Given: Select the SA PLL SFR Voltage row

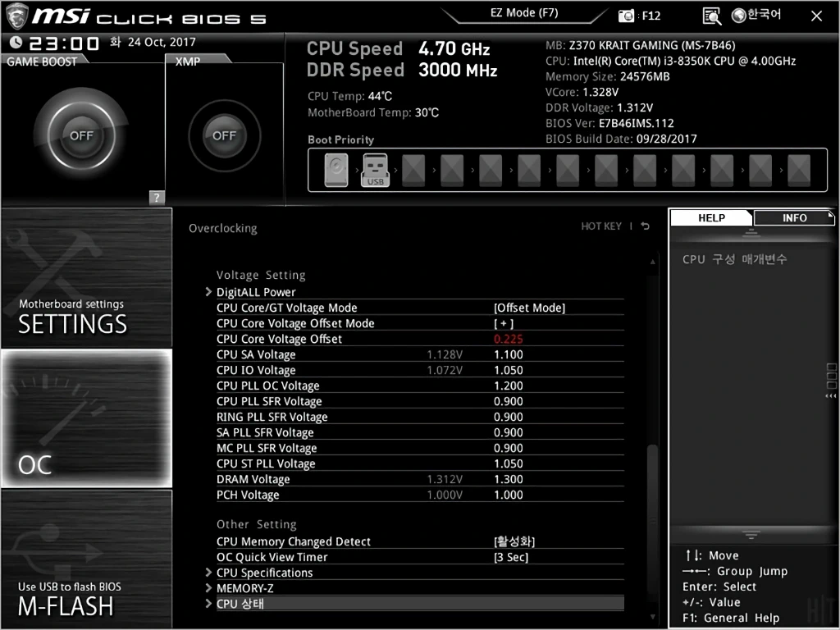Looking at the screenshot, I should (x=420, y=432).
